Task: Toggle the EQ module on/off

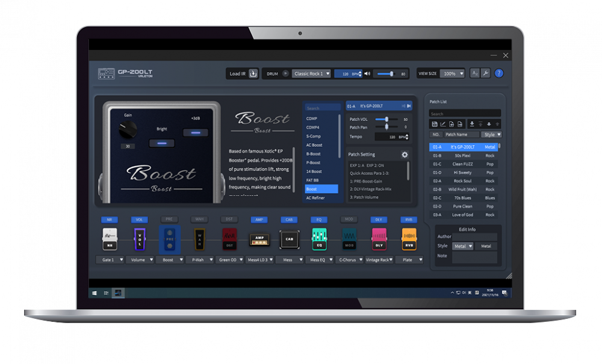Action: pos(319,220)
